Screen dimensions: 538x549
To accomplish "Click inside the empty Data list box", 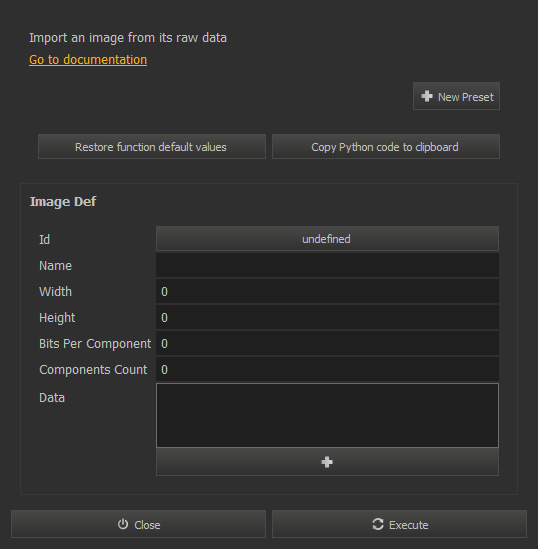I will pyautogui.click(x=327, y=415).
